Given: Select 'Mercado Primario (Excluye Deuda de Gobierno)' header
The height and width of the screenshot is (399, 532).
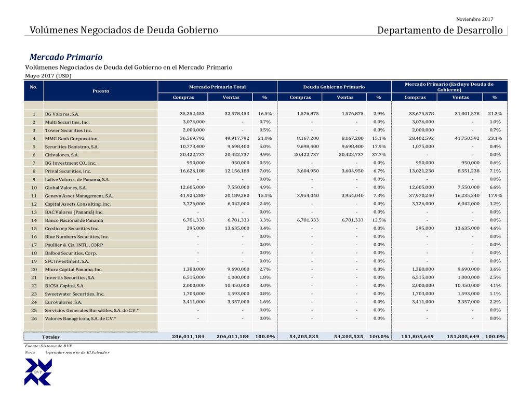Looking at the screenshot, I should pyautogui.click(x=449, y=87).
